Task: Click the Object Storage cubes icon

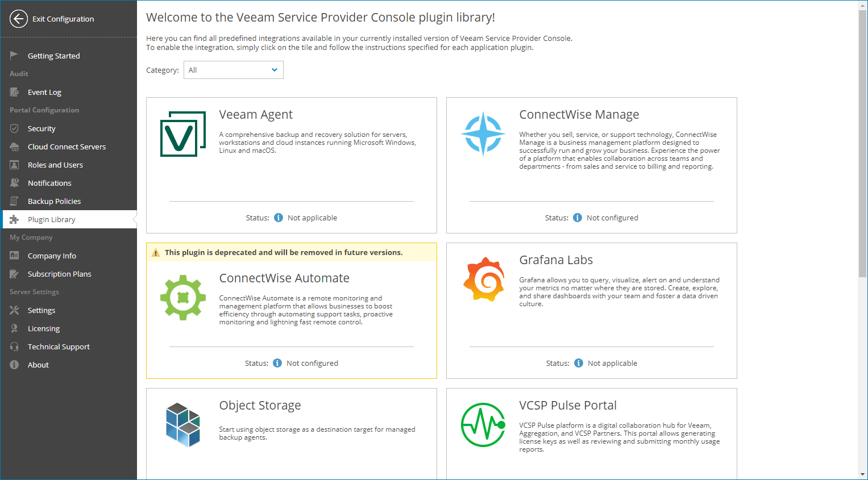Action: point(183,425)
